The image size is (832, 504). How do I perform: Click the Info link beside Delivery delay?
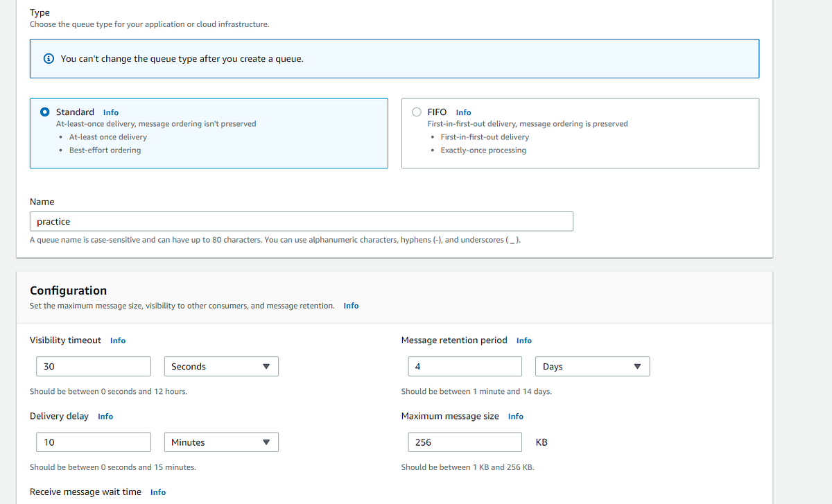pyautogui.click(x=105, y=416)
